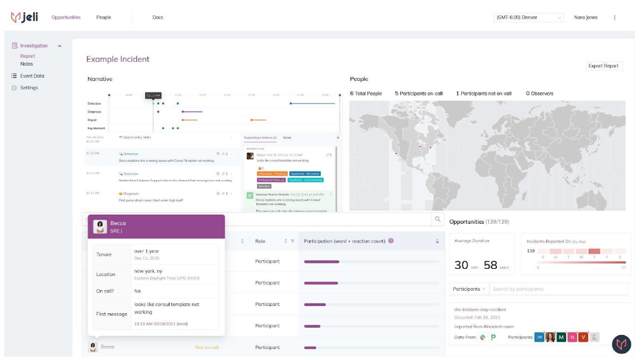Image resolution: width=644 pixels, height=360 pixels.
Task: Click the Event Data list icon
Action: tap(15, 76)
